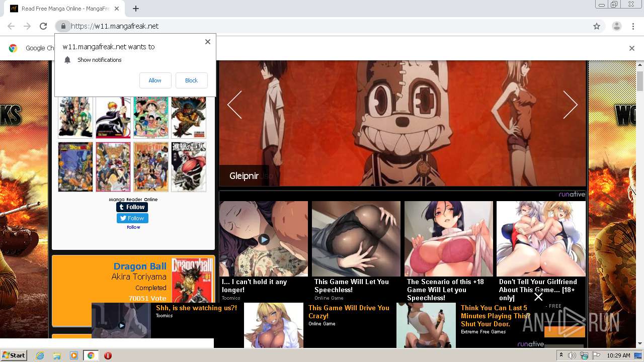Reload the page with the refresh icon
Image resolution: width=644 pixels, height=362 pixels.
(x=43, y=26)
